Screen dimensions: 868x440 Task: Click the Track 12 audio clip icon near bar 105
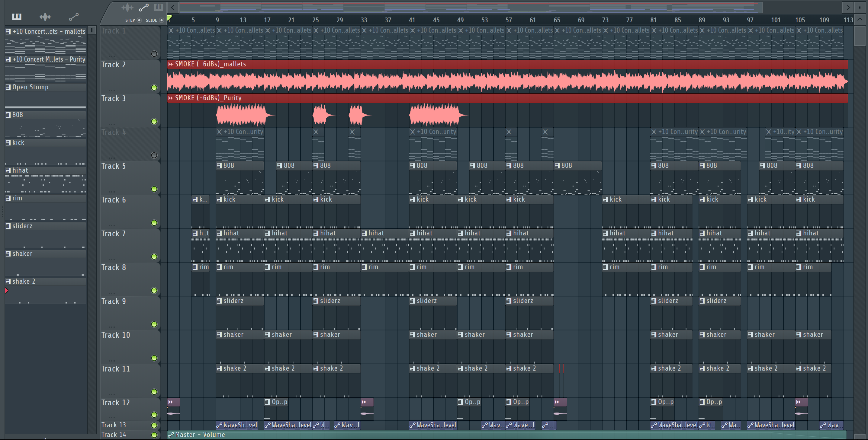[798, 402]
